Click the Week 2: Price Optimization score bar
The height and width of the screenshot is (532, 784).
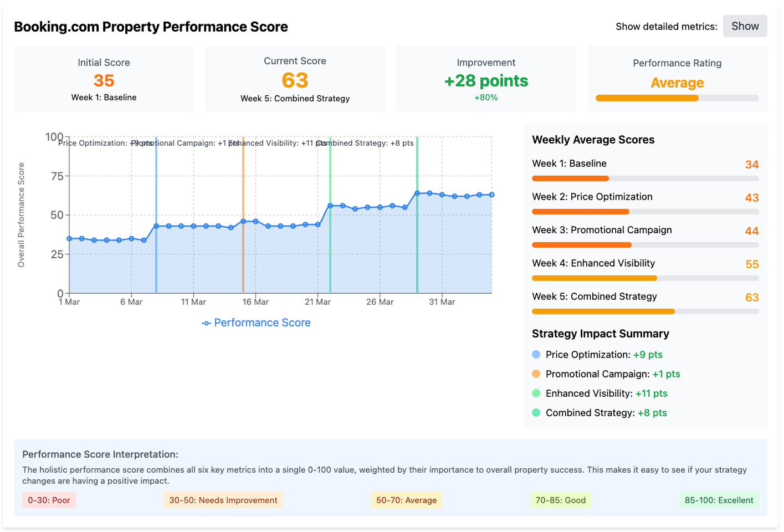point(645,212)
